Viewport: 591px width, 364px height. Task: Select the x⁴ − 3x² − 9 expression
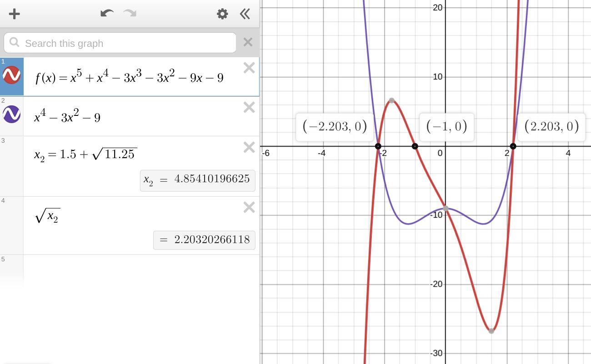[x=67, y=117]
